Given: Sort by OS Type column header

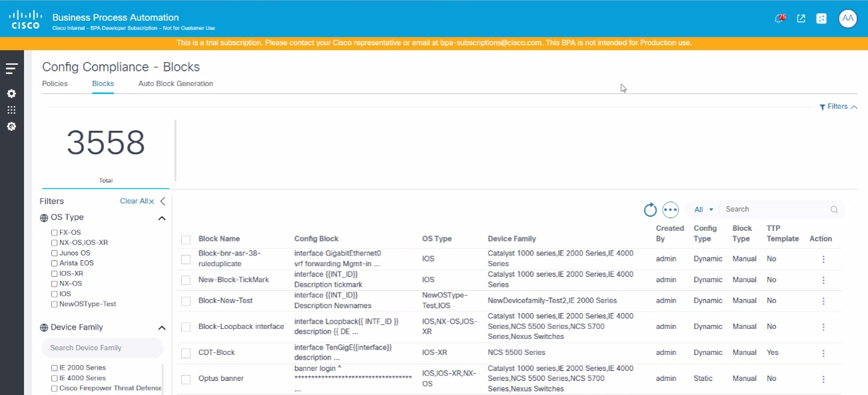Looking at the screenshot, I should tap(437, 239).
